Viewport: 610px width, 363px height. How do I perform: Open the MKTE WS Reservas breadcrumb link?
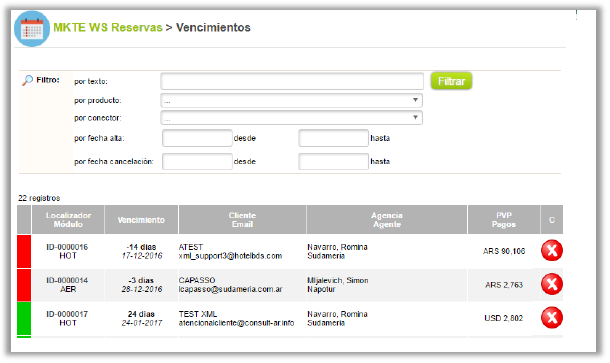coord(108,28)
